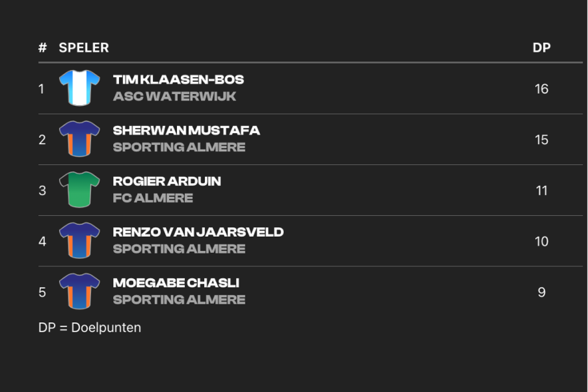
Task: Open player Rogier Arduin
Action: pos(167,181)
